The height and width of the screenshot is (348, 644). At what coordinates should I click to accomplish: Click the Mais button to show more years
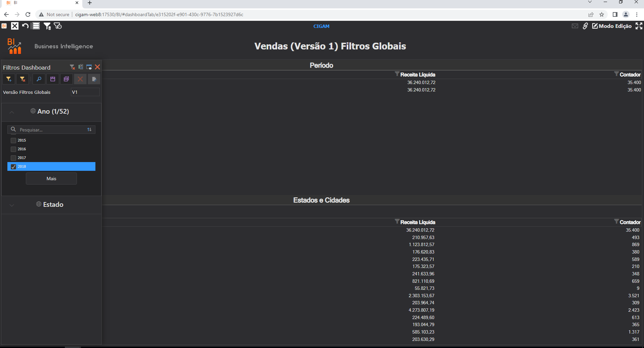pos(51,179)
